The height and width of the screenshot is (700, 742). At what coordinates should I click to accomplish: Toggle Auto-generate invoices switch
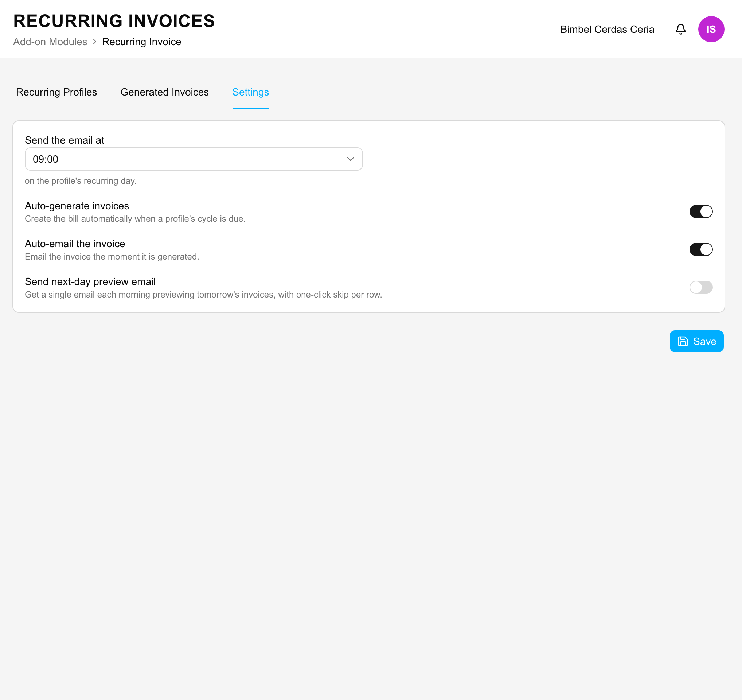pos(700,212)
